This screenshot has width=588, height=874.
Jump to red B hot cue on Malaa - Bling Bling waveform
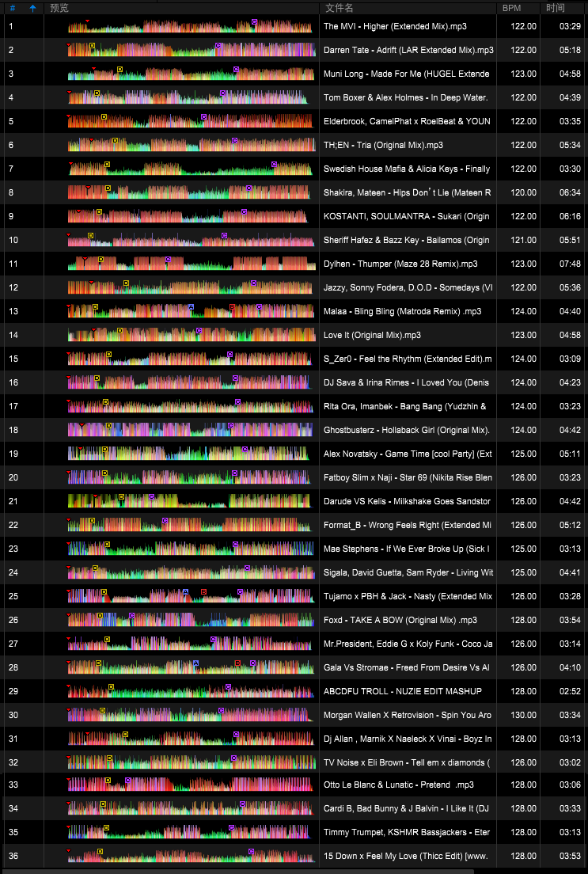point(233,306)
